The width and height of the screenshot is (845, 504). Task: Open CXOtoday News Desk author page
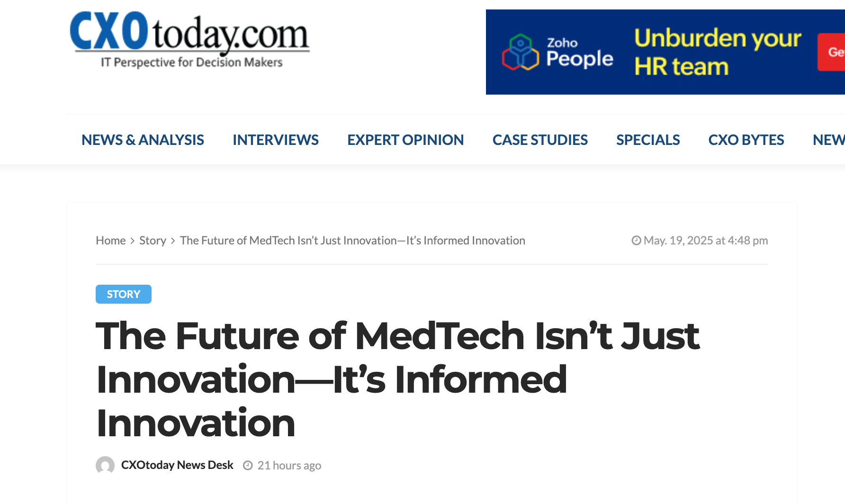(x=177, y=465)
